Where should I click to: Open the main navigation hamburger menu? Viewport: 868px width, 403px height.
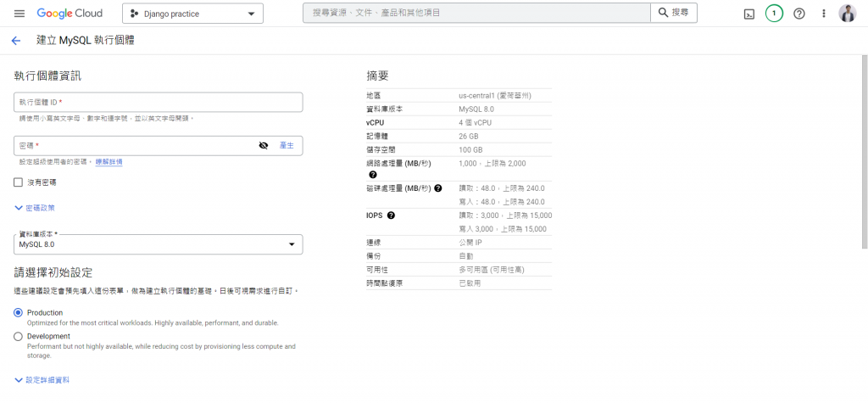pos(19,14)
